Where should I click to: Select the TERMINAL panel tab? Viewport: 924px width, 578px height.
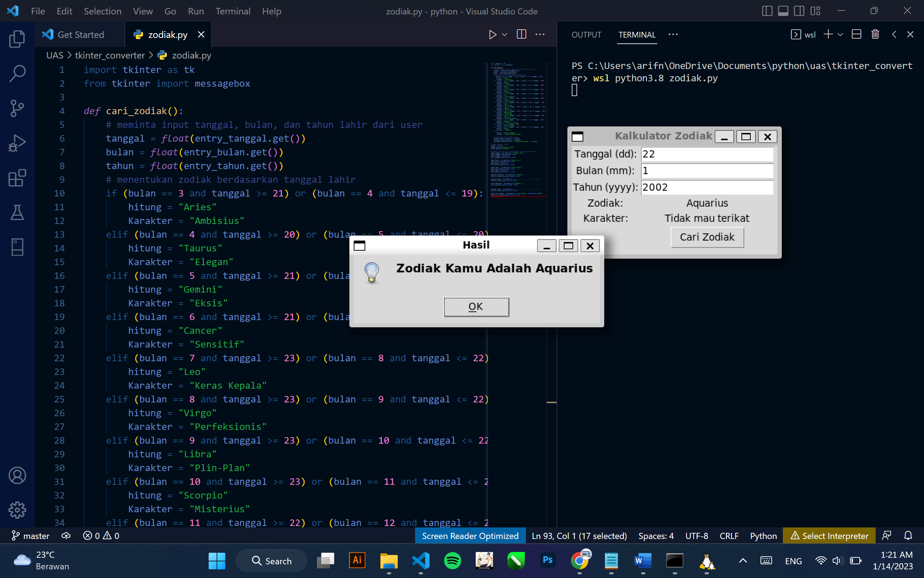click(637, 35)
